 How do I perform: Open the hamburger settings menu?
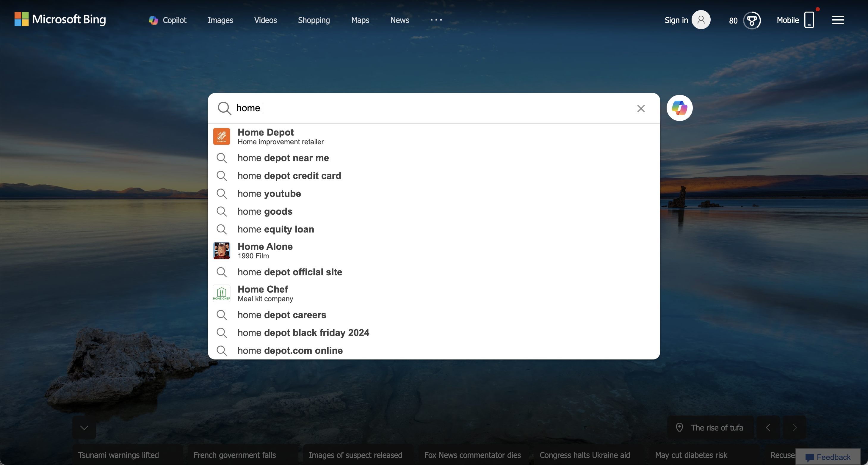click(838, 20)
